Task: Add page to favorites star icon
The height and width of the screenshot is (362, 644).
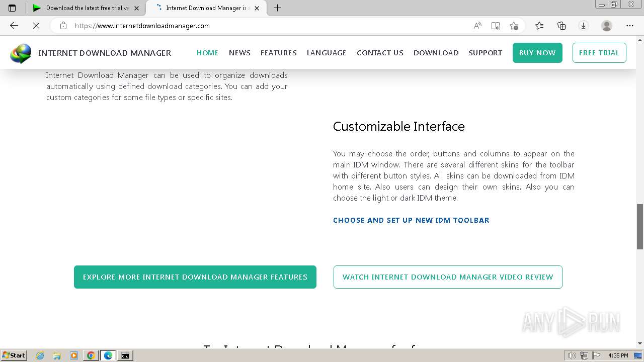Action: (x=514, y=26)
